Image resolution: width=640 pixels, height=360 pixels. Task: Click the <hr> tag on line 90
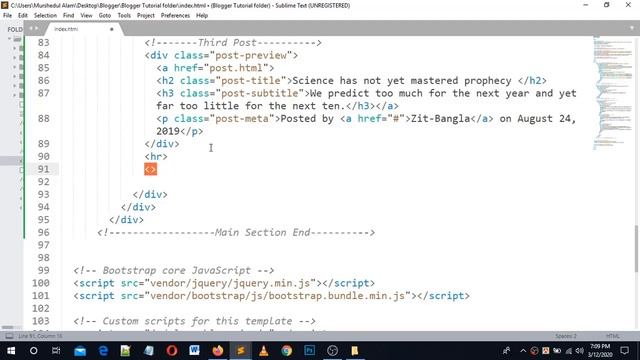coord(156,156)
